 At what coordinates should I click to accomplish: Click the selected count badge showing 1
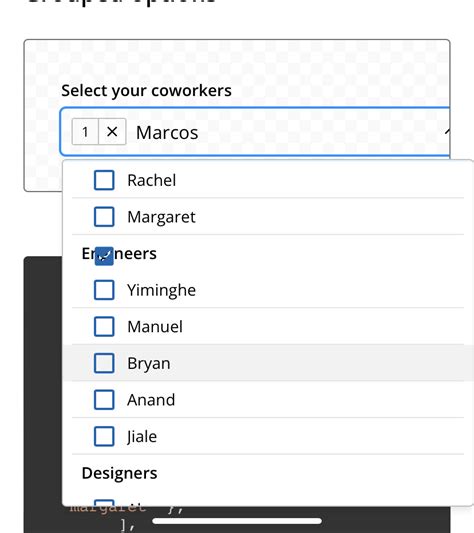pos(85,132)
